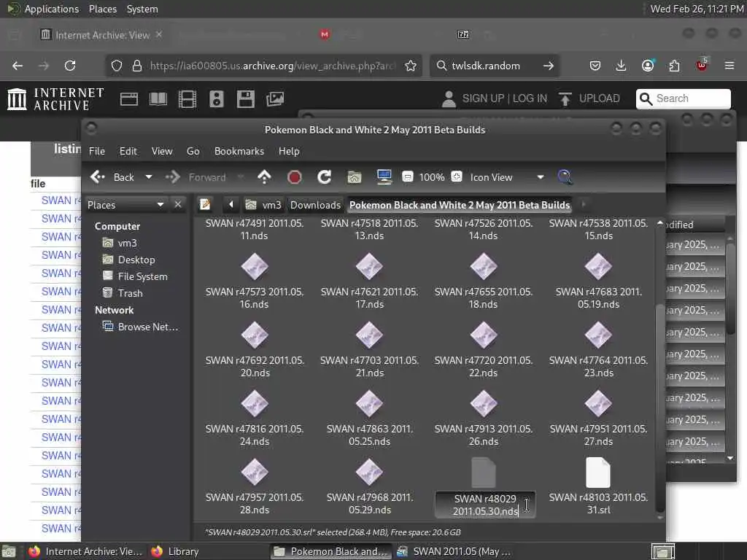Select SWAN r47683 2011.05.19.nds file icon

(x=598, y=267)
